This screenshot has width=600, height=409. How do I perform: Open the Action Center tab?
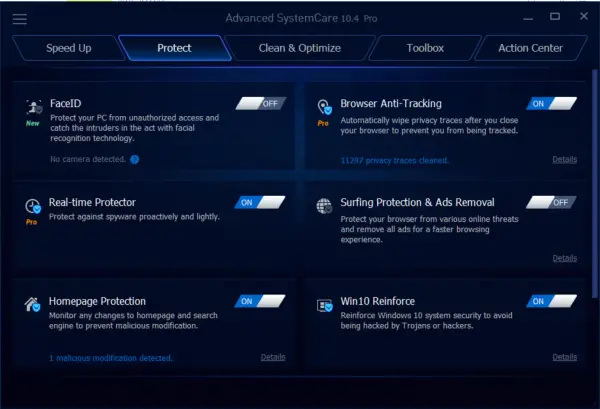531,48
